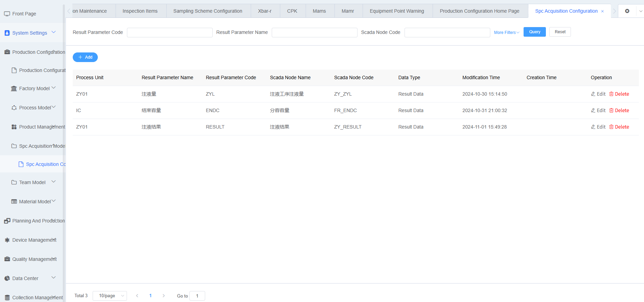This screenshot has height=302, width=644.
Task: Go to previous page arrow
Action: point(137,296)
